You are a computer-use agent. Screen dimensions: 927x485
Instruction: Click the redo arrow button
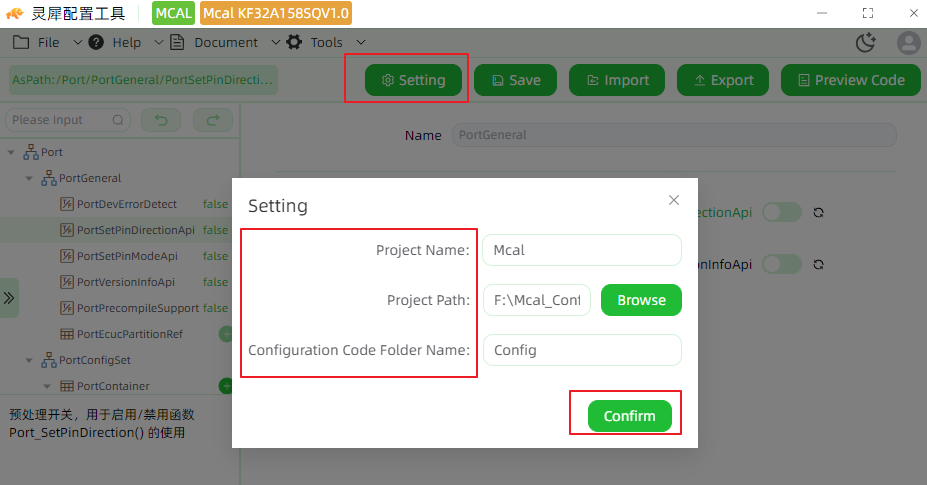click(213, 120)
